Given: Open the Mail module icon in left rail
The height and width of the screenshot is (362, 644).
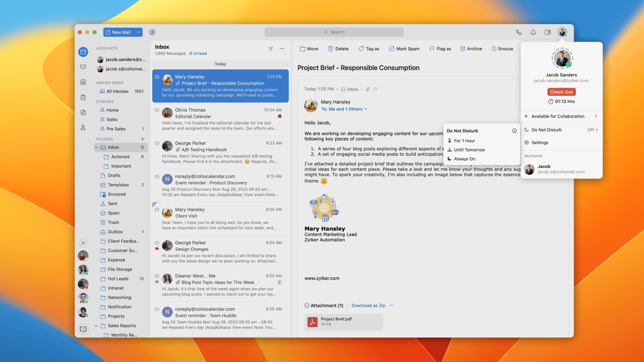Looking at the screenshot, I should click(x=83, y=52).
